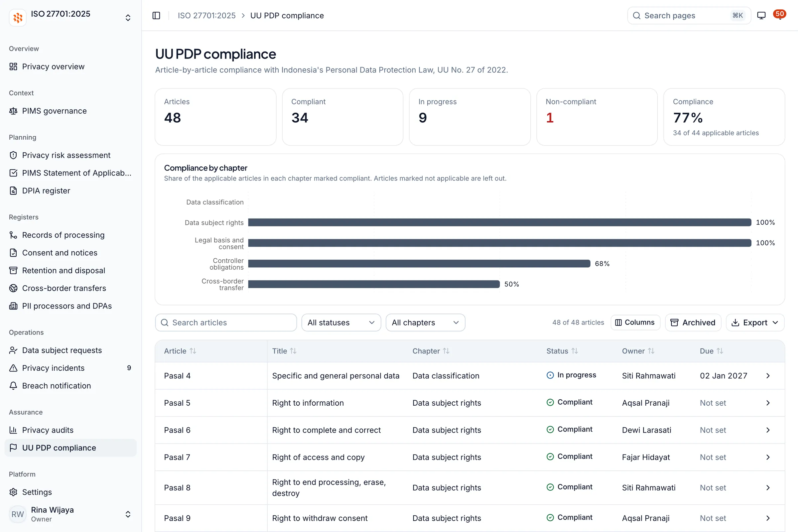Click the ISO 27701:2025 app logo

[18, 17]
